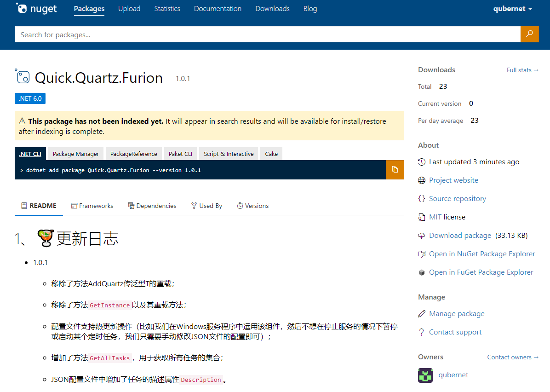Click the Full stats link

click(522, 69)
